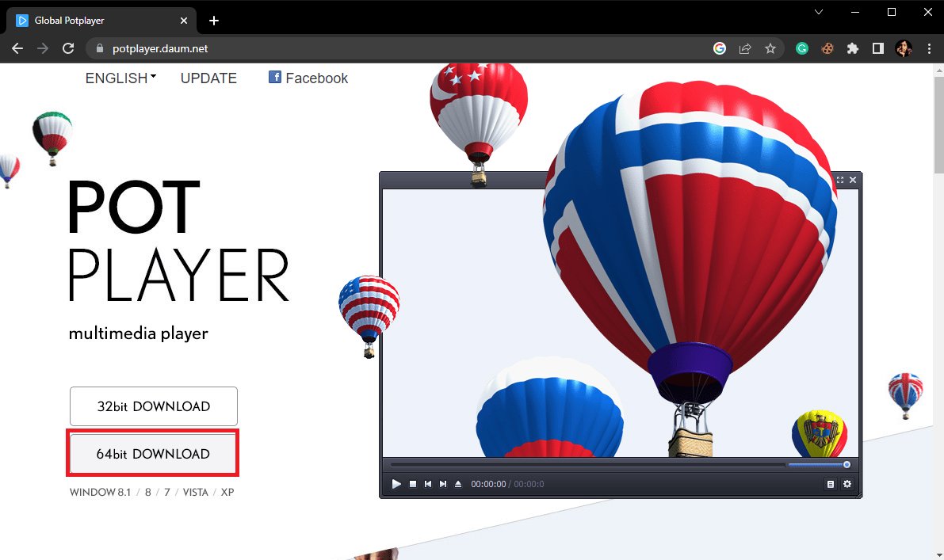Click next track in player mockup
This screenshot has height=560, width=944.
pyautogui.click(x=443, y=484)
